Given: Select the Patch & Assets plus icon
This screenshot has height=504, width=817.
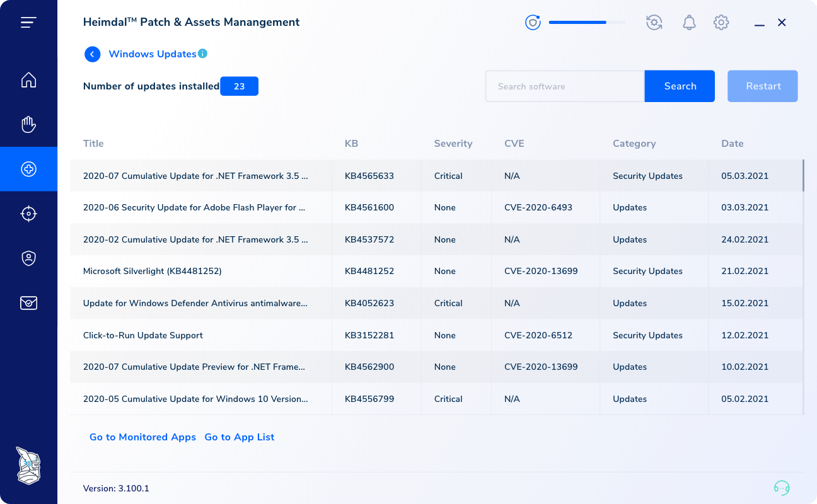Looking at the screenshot, I should [28, 169].
